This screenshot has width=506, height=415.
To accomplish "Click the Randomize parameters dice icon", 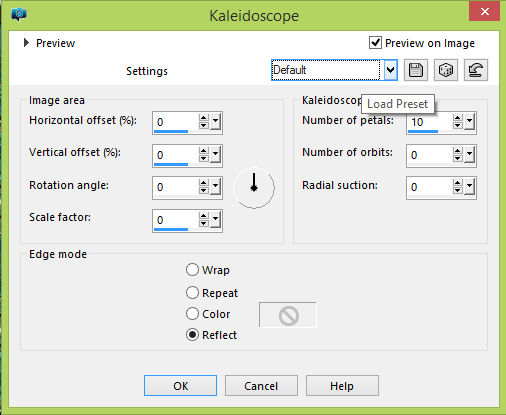I will point(446,70).
